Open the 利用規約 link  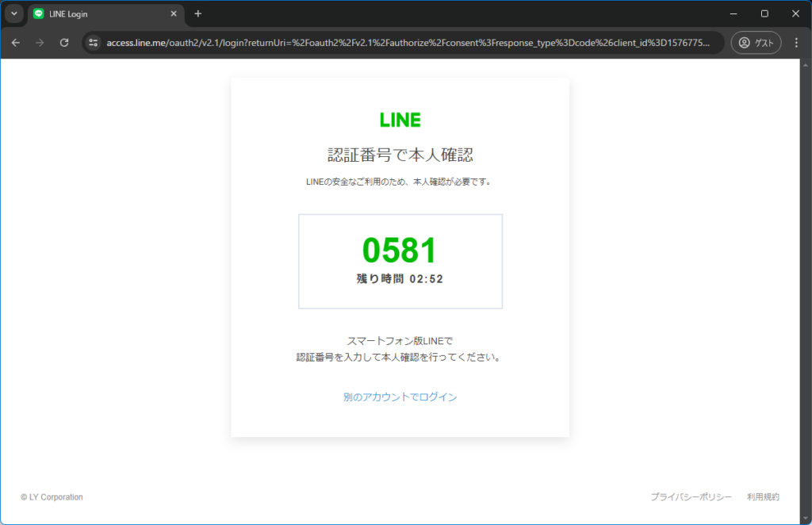(763, 497)
